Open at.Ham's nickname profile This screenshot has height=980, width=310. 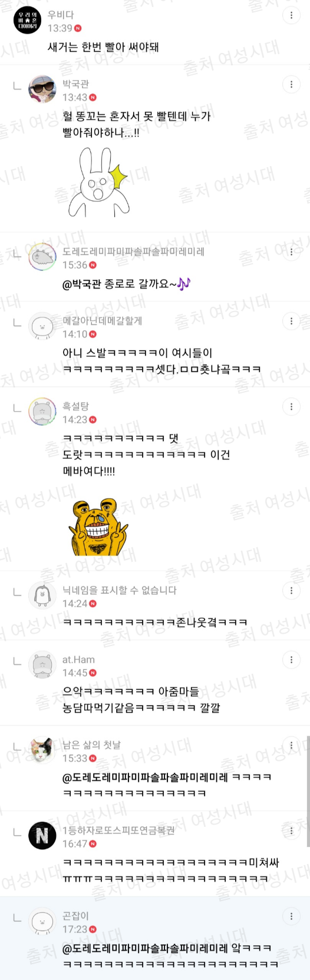point(78,660)
